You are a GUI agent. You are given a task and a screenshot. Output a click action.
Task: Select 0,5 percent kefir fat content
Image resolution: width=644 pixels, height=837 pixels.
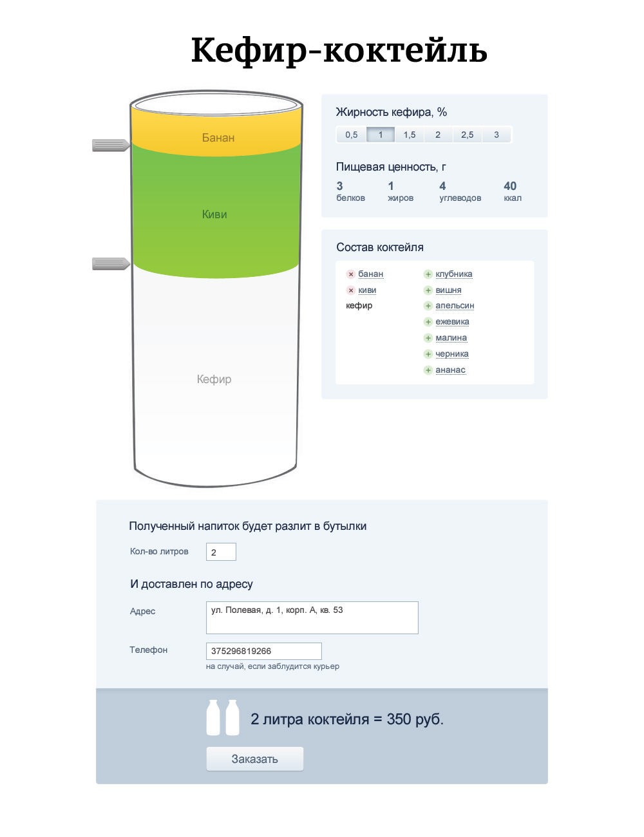(352, 135)
